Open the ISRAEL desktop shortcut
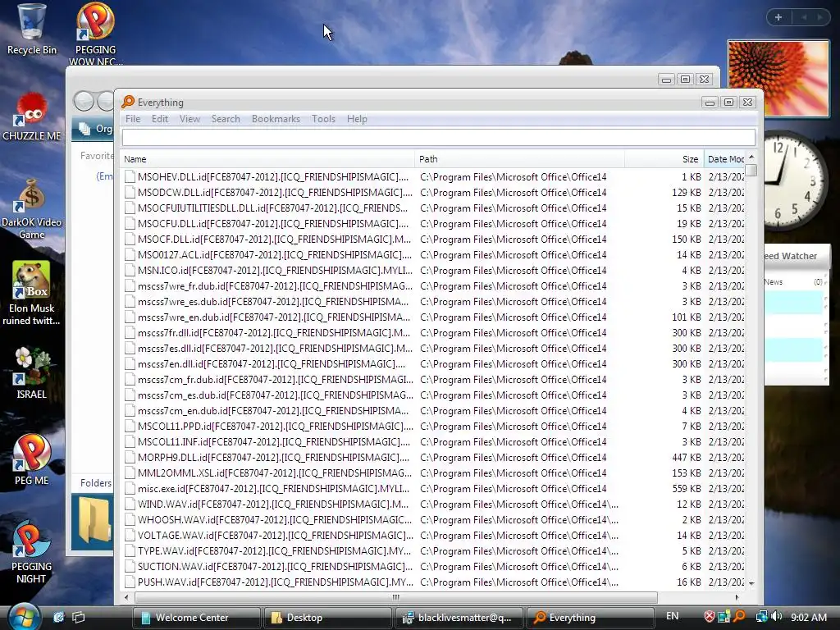Image resolution: width=840 pixels, height=630 pixels. tap(32, 373)
